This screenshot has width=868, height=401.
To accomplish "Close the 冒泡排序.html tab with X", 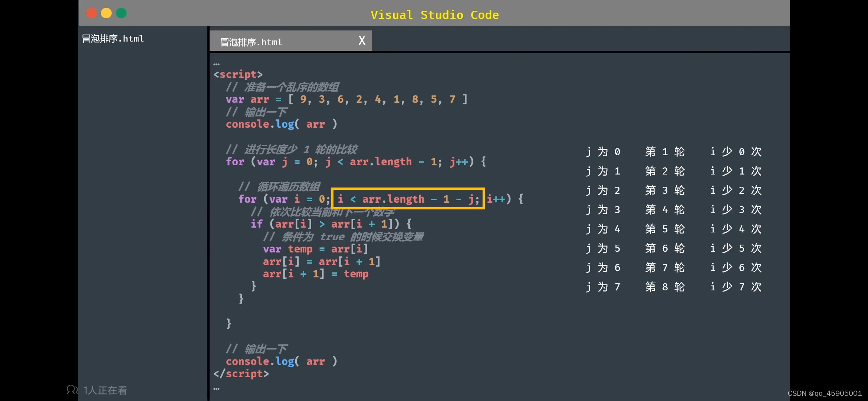I will [362, 41].
